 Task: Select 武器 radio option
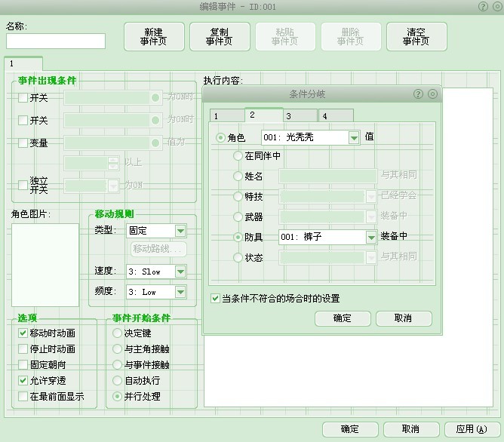(x=238, y=216)
